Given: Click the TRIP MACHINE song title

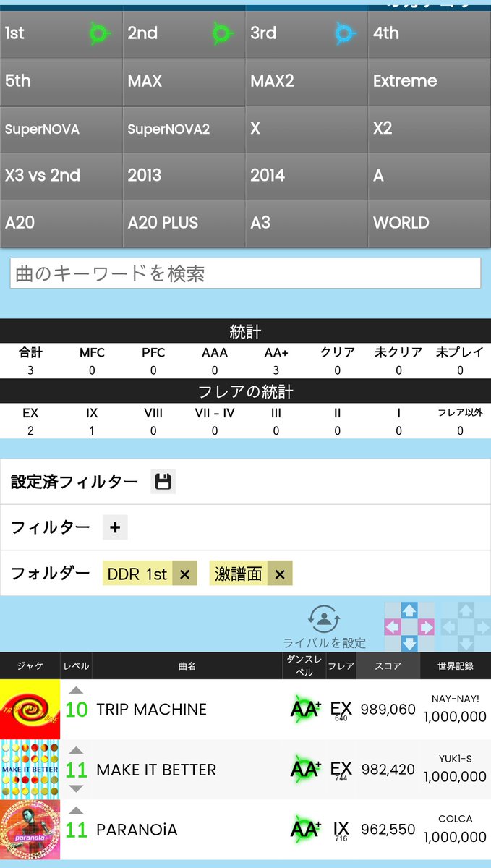Looking at the screenshot, I should click(151, 710).
